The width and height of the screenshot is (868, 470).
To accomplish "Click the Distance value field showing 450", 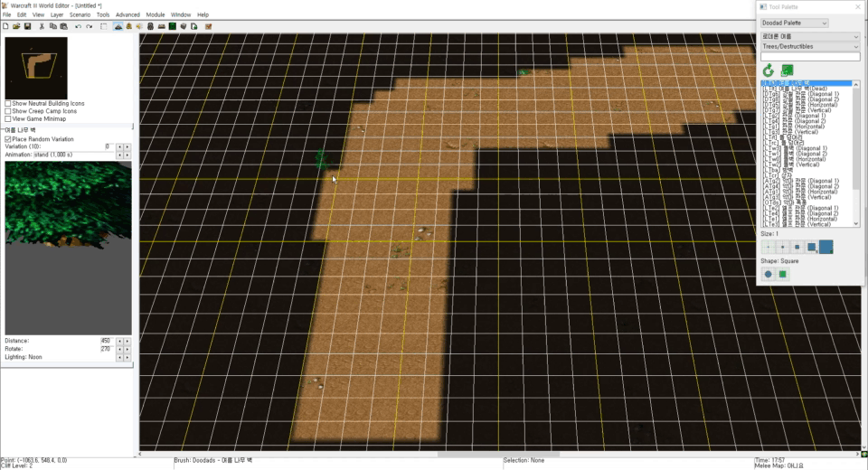I will (x=107, y=341).
